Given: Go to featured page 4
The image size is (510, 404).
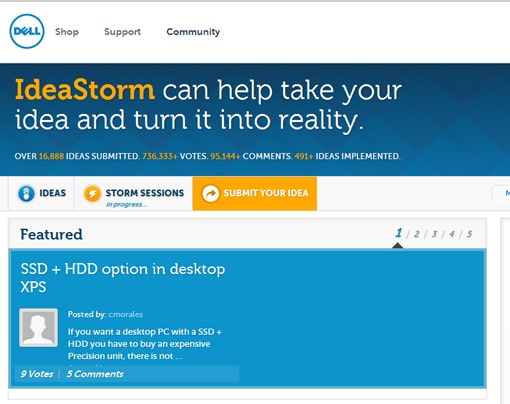Looking at the screenshot, I should click(x=452, y=234).
